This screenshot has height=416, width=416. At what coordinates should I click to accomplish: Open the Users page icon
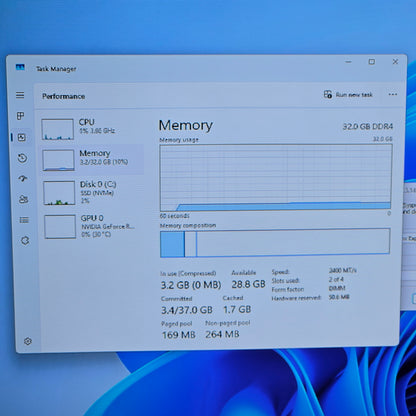[x=24, y=199]
